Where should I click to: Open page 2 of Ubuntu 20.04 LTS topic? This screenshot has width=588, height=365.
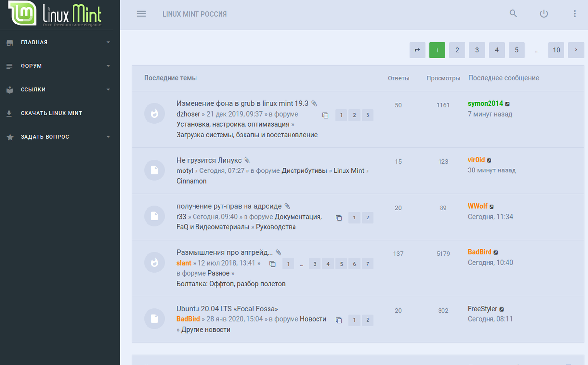pos(367,320)
